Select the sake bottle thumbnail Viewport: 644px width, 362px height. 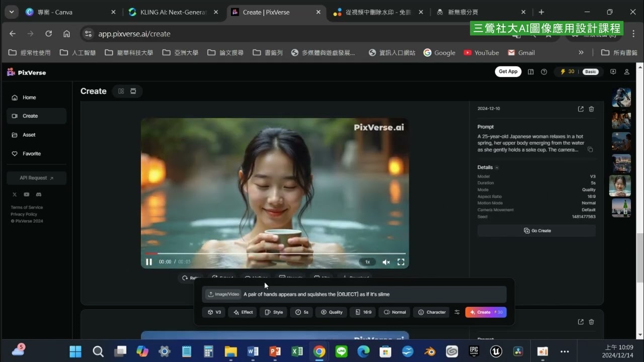(621, 208)
